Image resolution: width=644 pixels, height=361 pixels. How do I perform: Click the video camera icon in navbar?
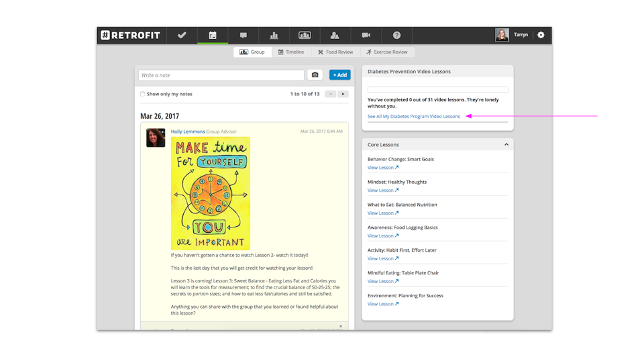[366, 36]
